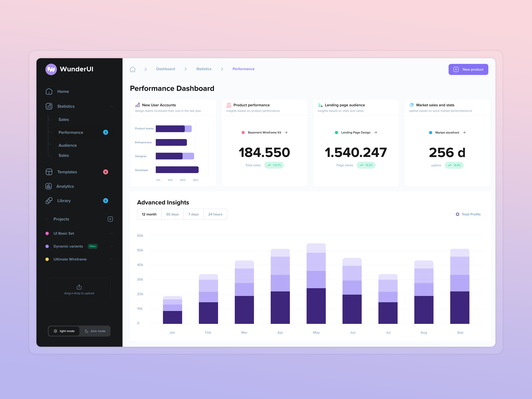Expand the Dynamic variants project
The height and width of the screenshot is (399, 532).
point(111,246)
